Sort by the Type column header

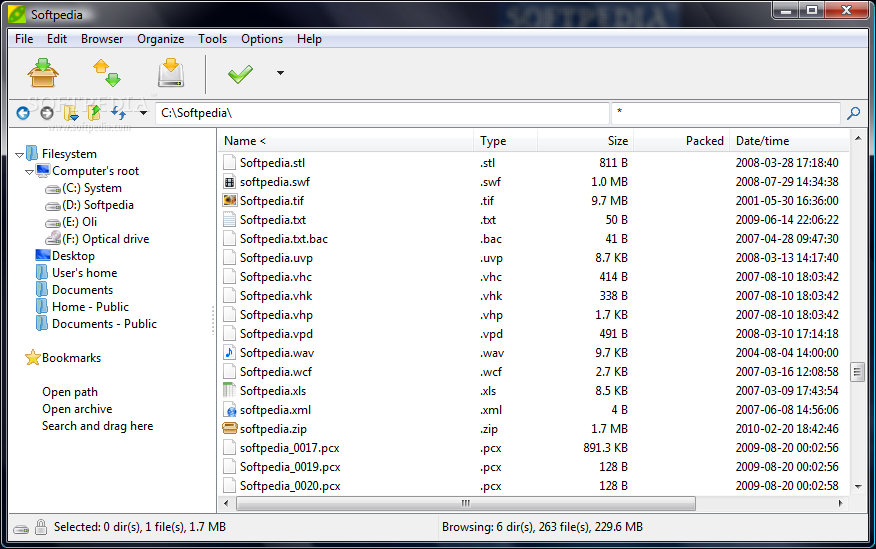click(505, 141)
